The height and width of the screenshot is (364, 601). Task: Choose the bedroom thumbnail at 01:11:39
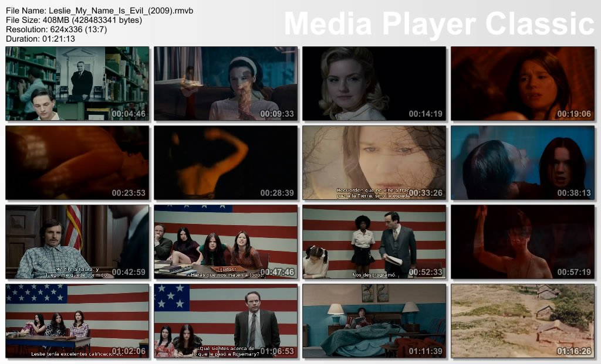point(374,321)
